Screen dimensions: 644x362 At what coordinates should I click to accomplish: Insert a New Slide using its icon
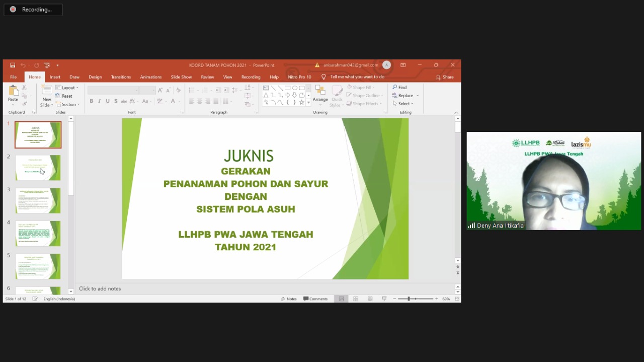click(46, 91)
